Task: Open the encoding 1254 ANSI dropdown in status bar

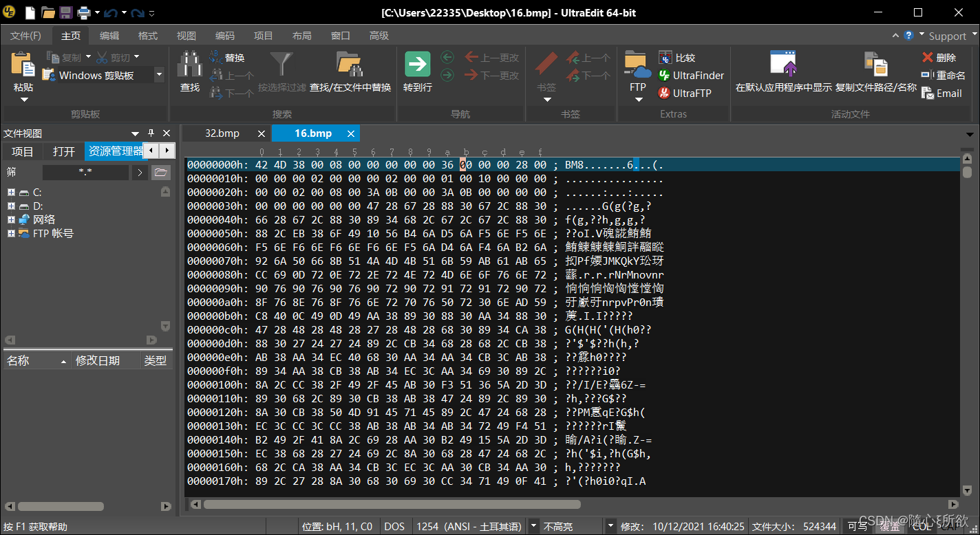Action: pyautogui.click(x=533, y=527)
